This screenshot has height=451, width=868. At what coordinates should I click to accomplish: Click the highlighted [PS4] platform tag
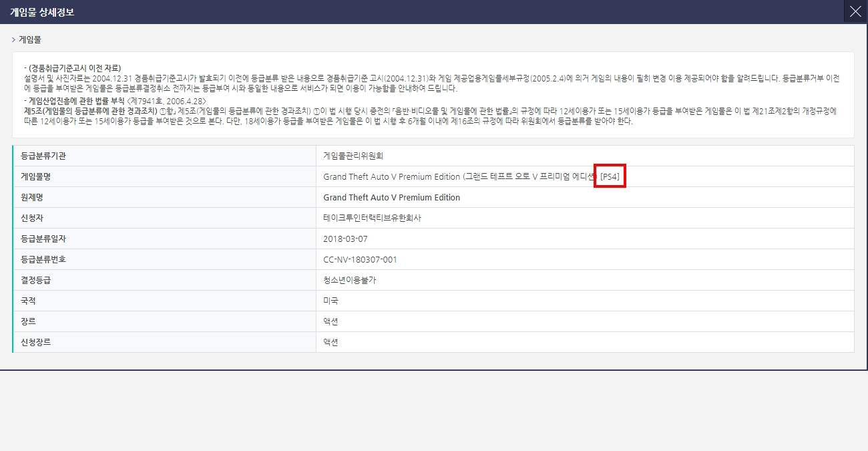point(610,177)
